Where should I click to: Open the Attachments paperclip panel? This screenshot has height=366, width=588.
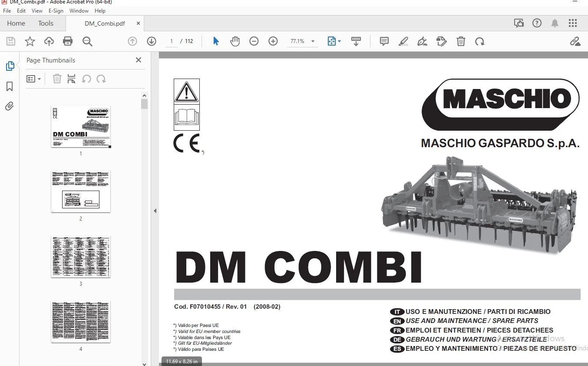click(10, 106)
